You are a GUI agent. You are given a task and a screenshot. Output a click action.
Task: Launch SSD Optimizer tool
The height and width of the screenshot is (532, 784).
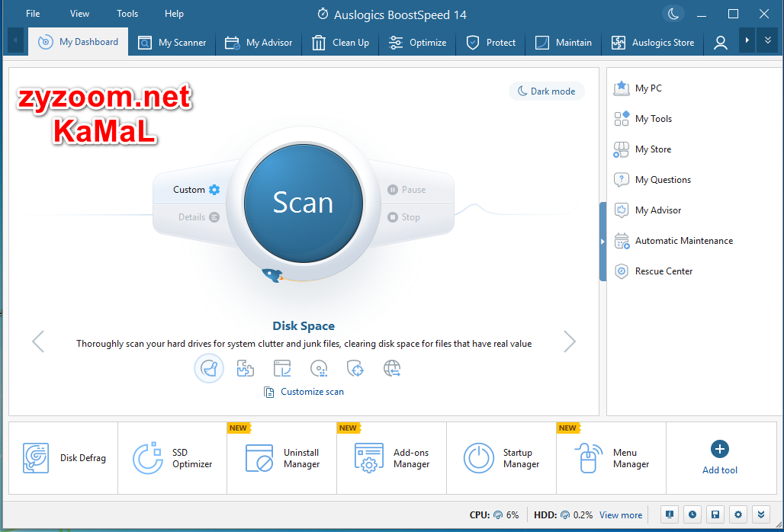click(x=172, y=458)
